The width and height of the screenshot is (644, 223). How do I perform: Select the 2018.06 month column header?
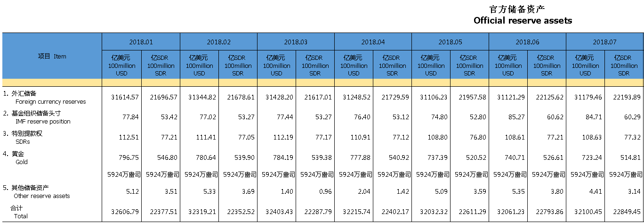[x=527, y=41]
